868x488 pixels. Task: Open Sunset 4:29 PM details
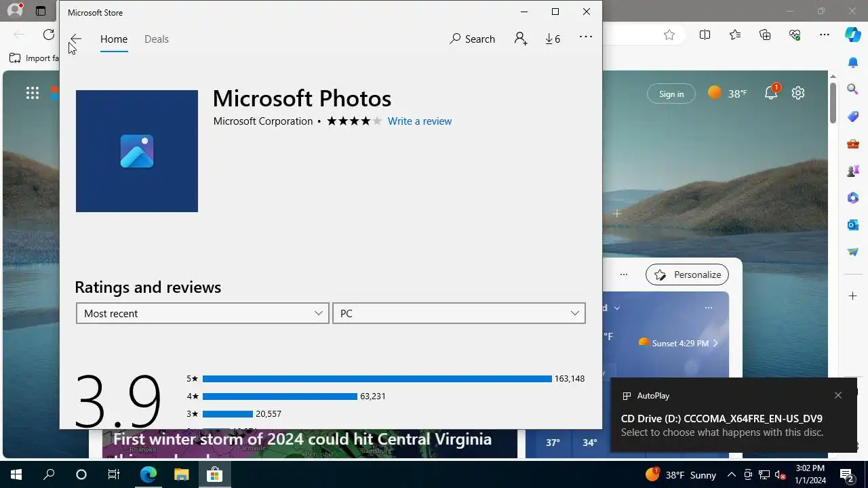pyautogui.click(x=678, y=343)
